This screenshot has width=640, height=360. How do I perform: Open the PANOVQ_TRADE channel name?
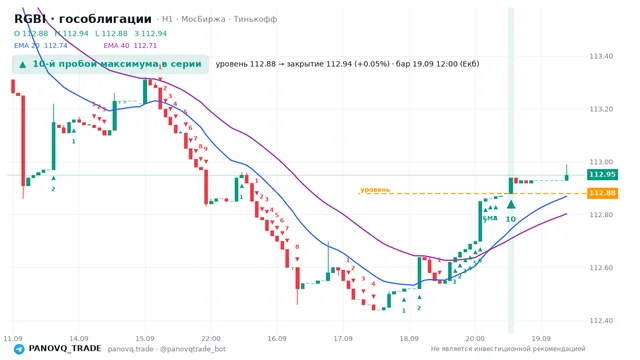(65, 349)
